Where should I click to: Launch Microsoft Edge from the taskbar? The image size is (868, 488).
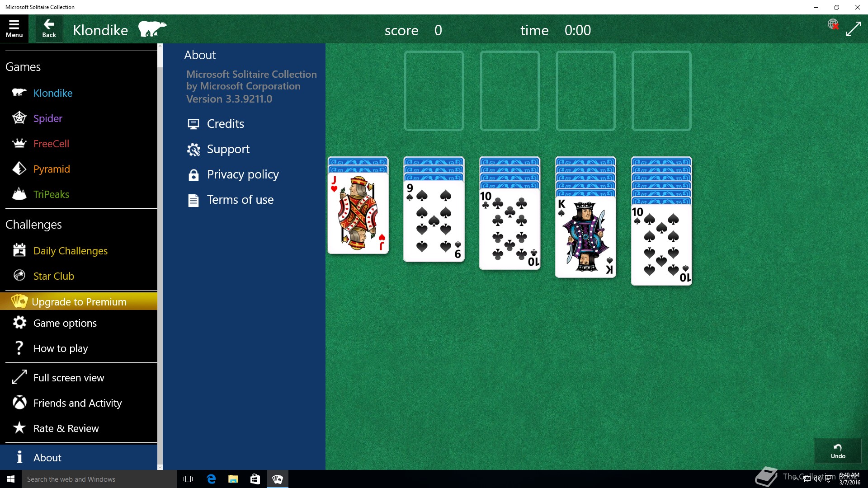pos(211,479)
